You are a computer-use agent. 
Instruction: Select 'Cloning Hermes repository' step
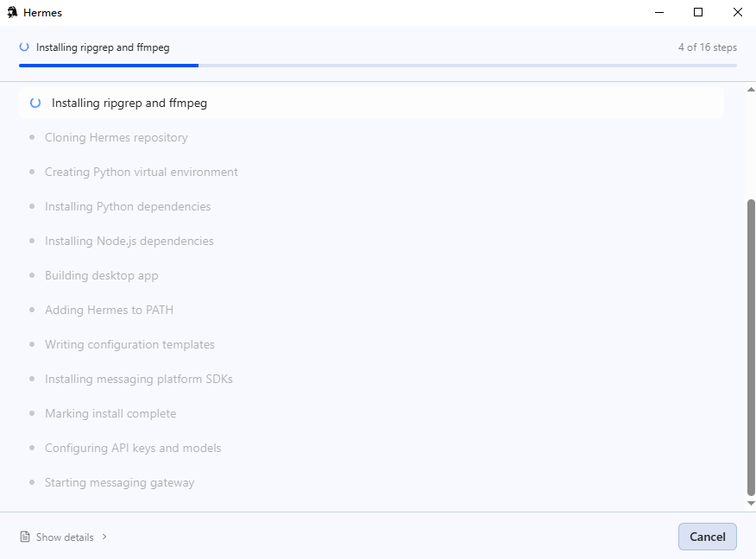coord(117,137)
